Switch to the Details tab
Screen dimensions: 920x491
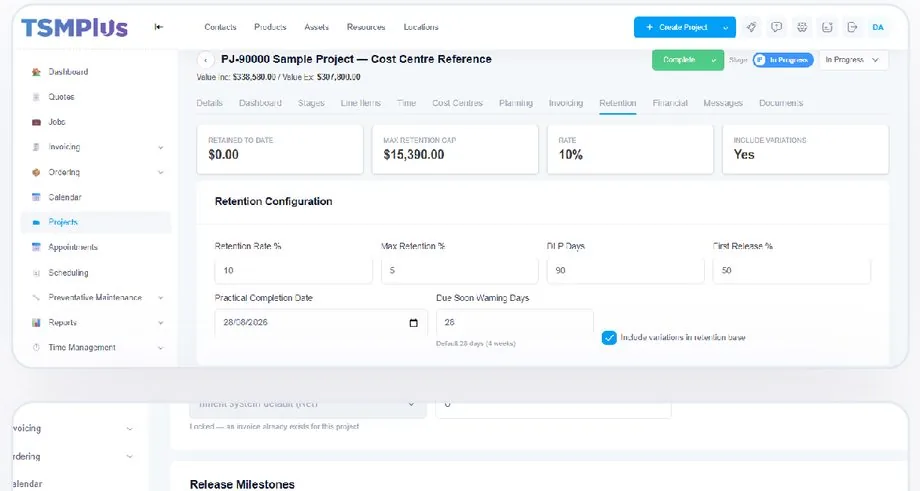tap(209, 103)
